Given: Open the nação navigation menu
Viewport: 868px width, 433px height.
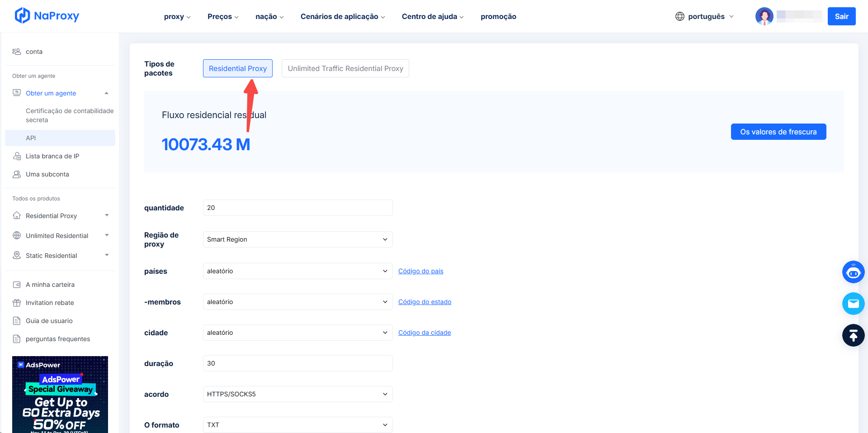Looking at the screenshot, I should [269, 16].
